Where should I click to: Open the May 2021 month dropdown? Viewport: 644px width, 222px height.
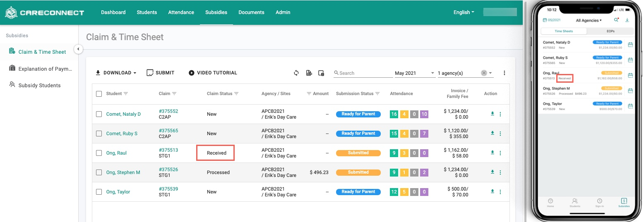(414, 73)
